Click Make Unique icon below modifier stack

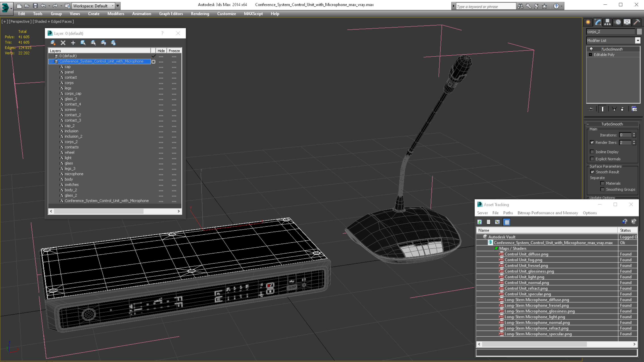coord(614,109)
